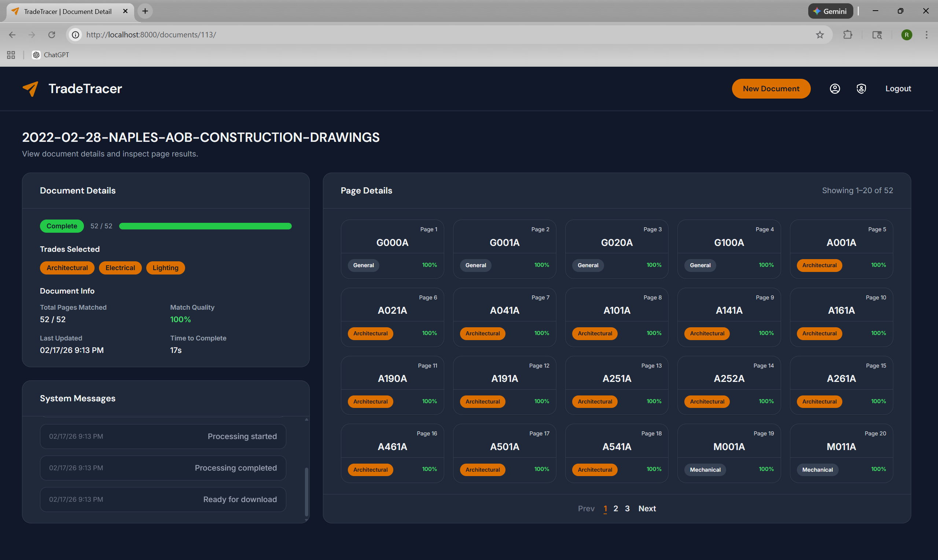Viewport: 938px width, 560px height.
Task: Click the address bar URL
Action: (151, 35)
